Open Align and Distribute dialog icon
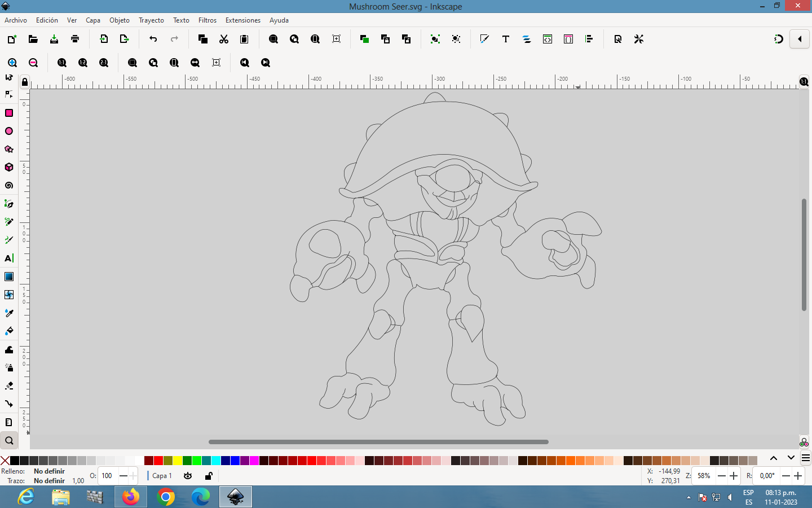812x508 pixels. (x=589, y=39)
